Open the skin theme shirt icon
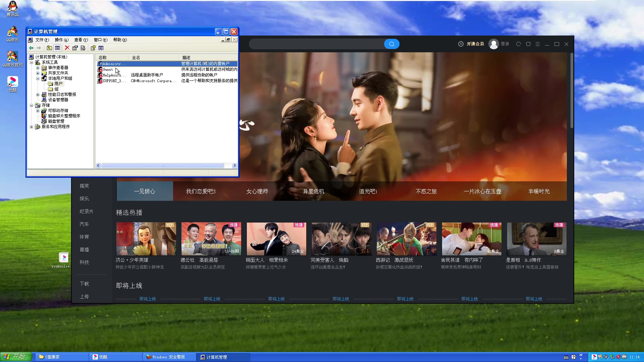 point(528,44)
